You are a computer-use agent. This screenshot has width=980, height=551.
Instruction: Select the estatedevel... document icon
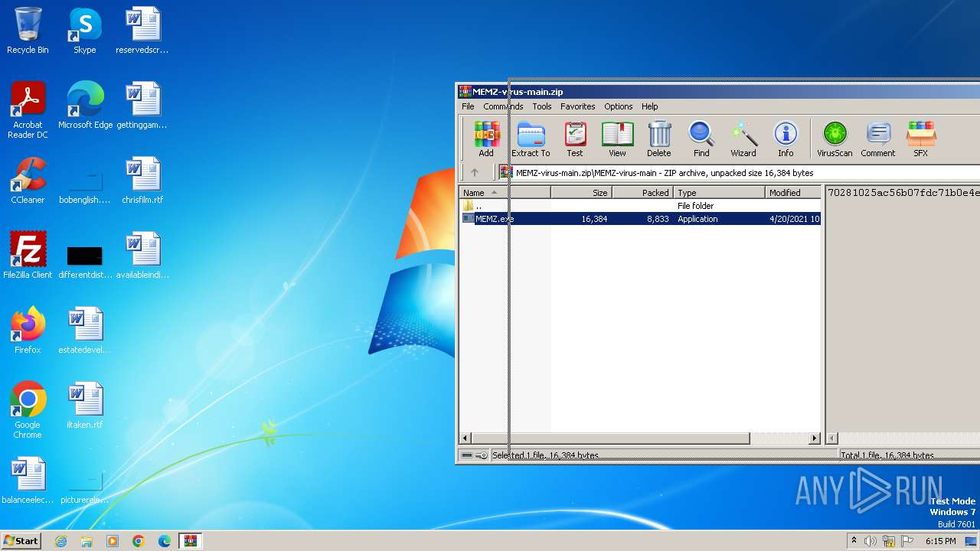85,331
